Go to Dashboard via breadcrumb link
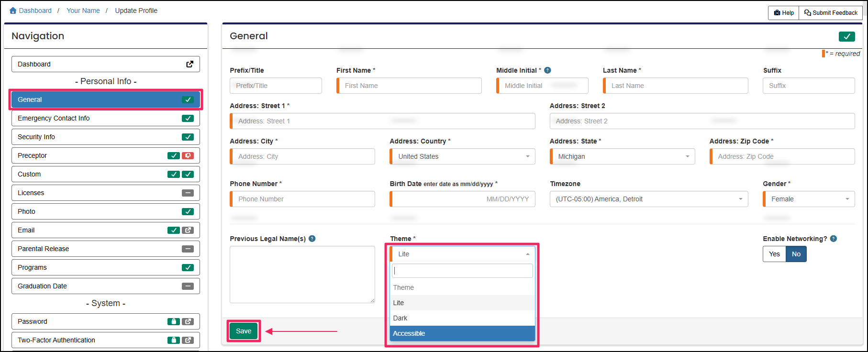Image resolution: width=868 pixels, height=352 pixels. [x=35, y=11]
